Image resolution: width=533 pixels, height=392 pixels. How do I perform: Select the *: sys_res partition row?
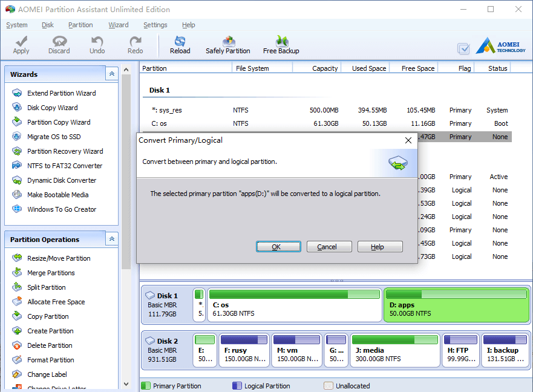[x=327, y=110]
